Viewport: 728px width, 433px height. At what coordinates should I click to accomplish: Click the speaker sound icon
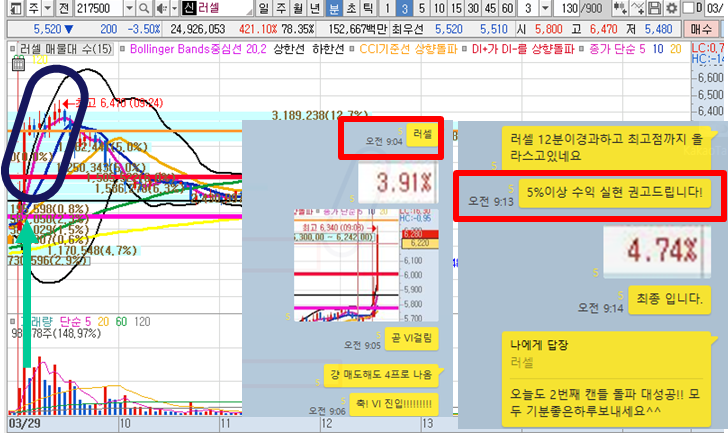coord(162,8)
